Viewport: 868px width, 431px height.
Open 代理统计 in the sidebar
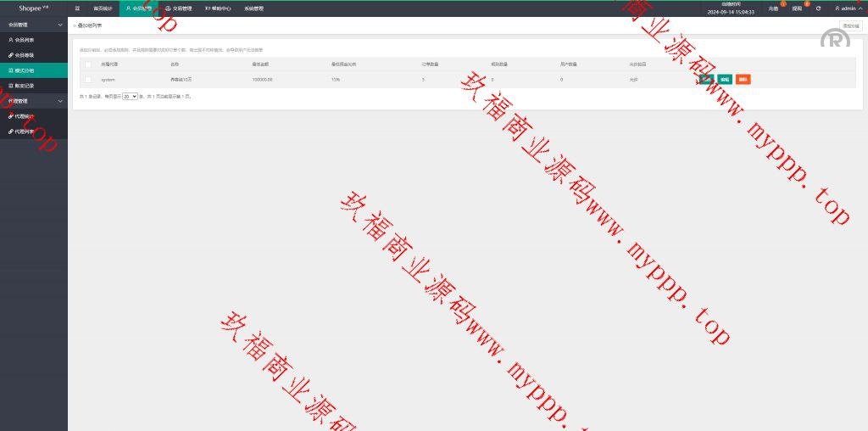coord(24,116)
